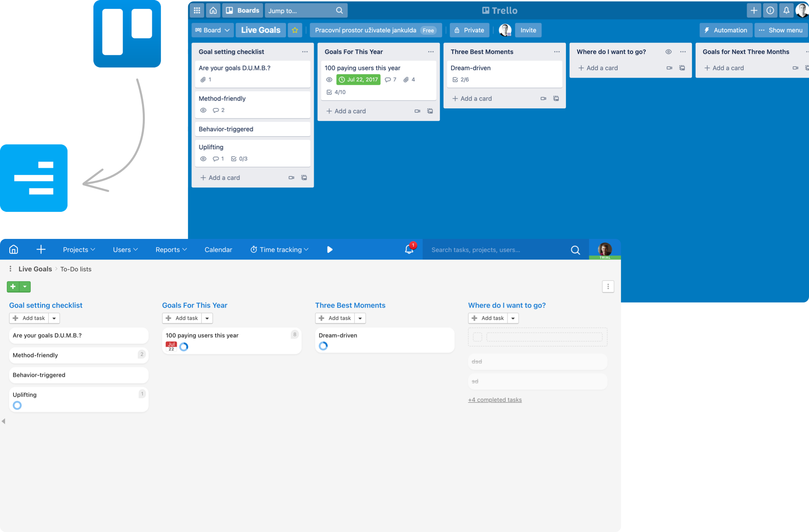Open Add task arrow under Three Best Moments
This screenshot has width=809, height=532.
click(x=360, y=318)
